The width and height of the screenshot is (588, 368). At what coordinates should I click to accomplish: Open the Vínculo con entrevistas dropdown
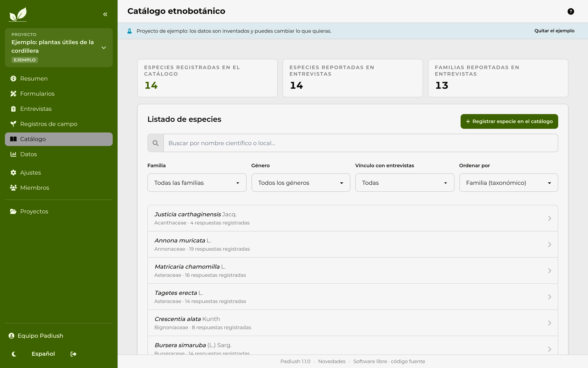point(404,183)
